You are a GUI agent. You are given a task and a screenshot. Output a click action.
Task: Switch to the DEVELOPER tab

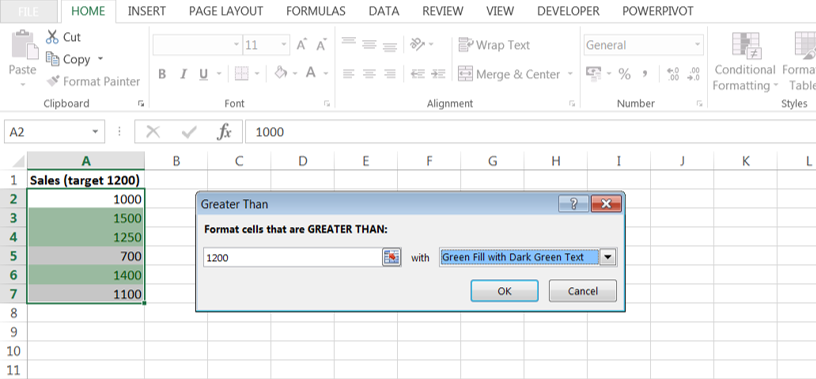568,11
